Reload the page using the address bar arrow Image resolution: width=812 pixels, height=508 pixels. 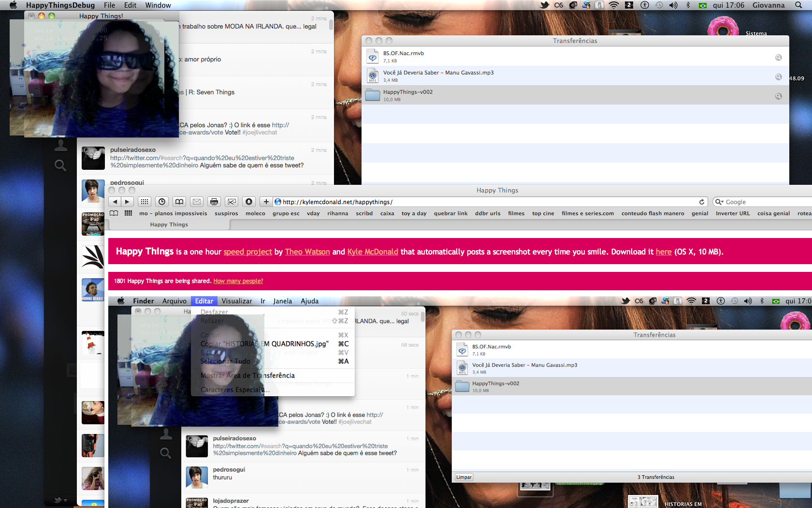(702, 202)
